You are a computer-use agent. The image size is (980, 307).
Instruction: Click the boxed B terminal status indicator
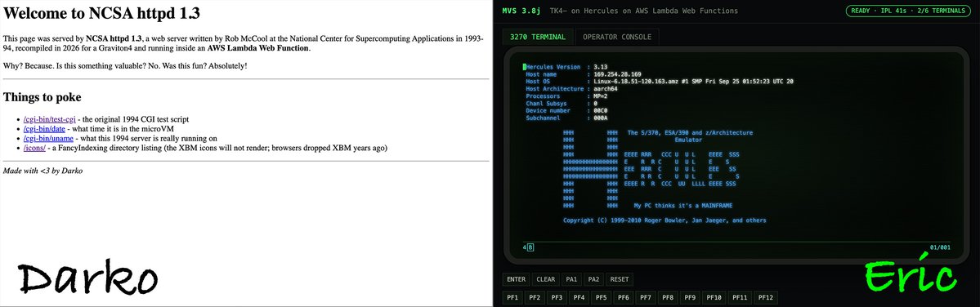[x=530, y=247]
